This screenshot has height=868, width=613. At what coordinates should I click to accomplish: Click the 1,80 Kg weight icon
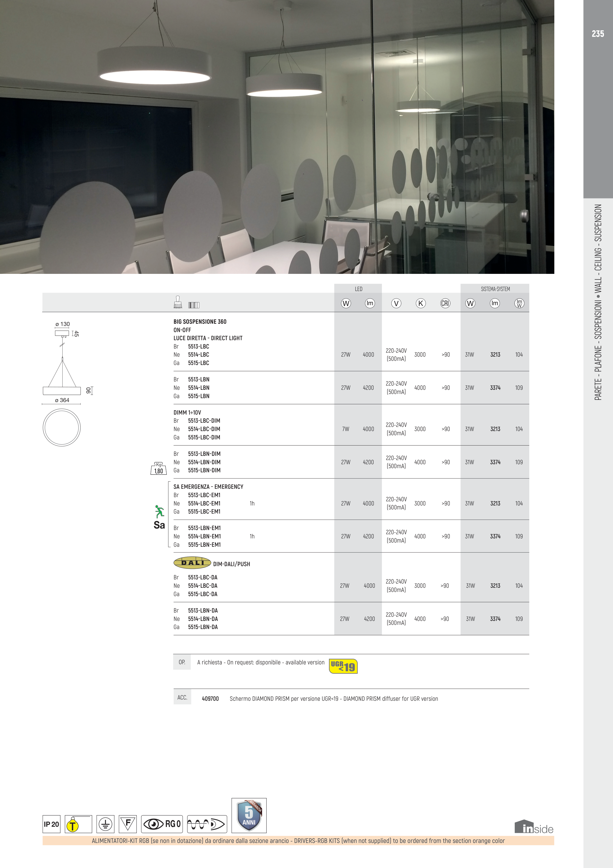pos(158,468)
